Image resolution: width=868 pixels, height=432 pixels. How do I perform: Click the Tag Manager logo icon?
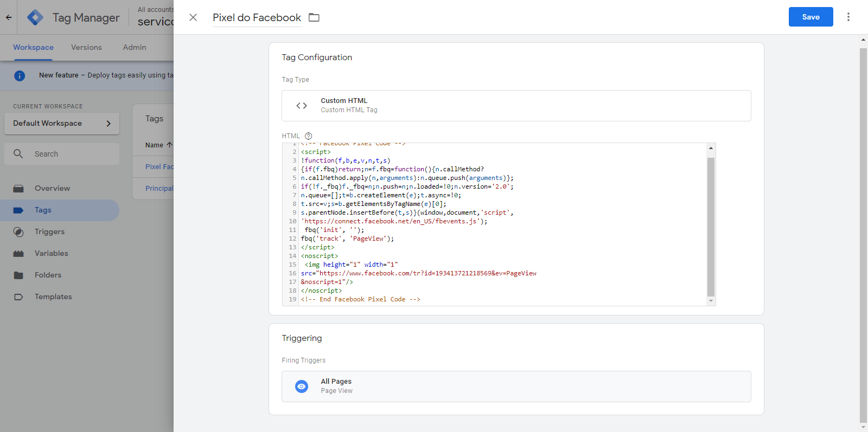point(35,17)
